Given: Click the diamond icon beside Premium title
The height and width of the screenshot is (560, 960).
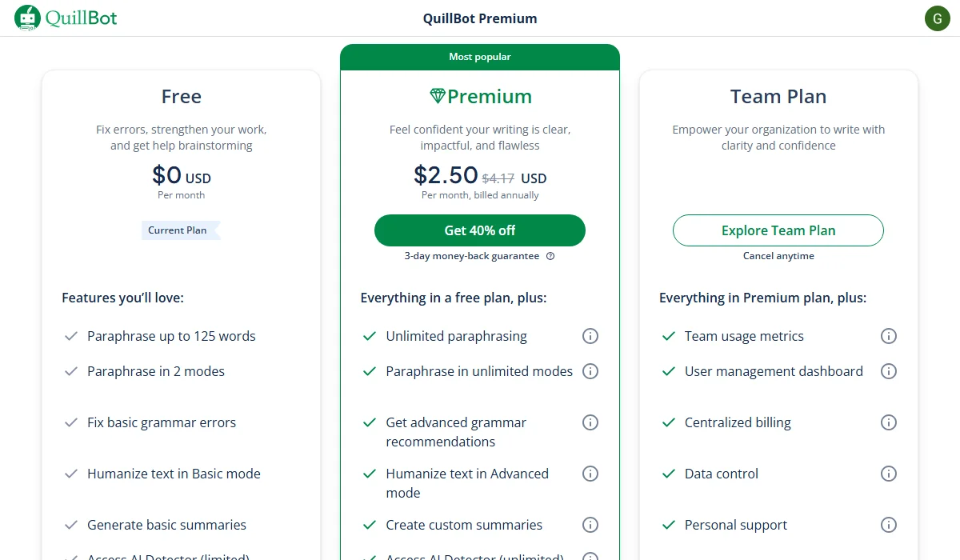Looking at the screenshot, I should [x=437, y=96].
